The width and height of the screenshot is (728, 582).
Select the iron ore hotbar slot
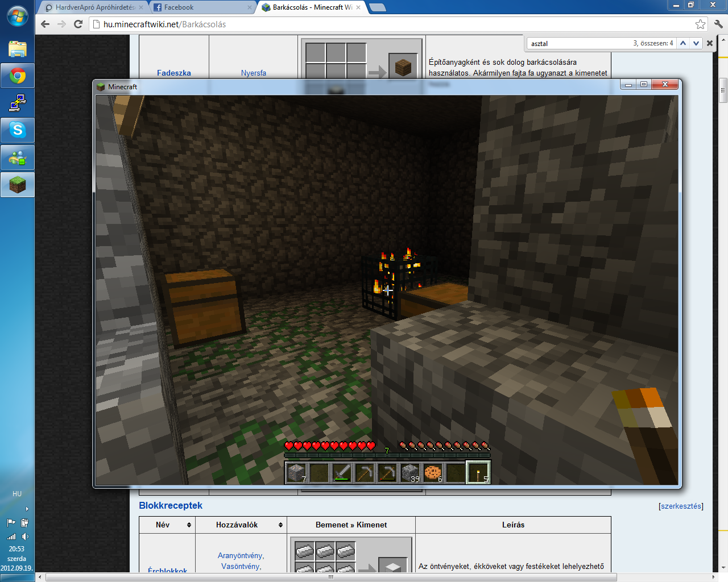[x=296, y=472]
